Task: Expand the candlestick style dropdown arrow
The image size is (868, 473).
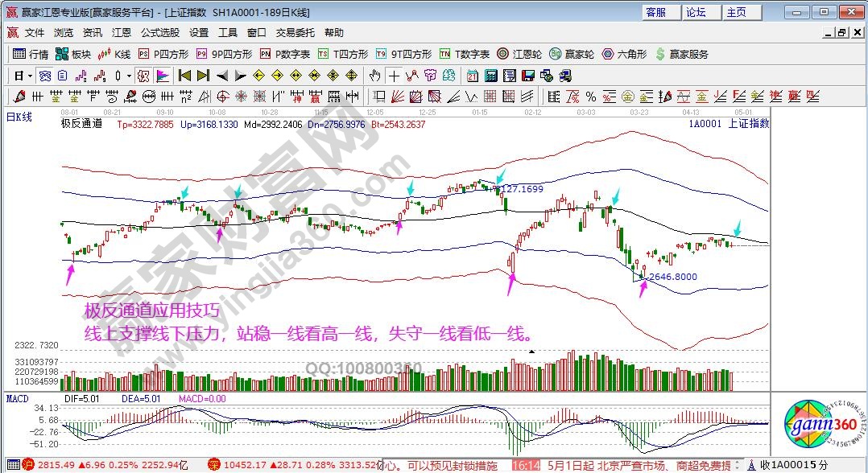Action: point(130,76)
